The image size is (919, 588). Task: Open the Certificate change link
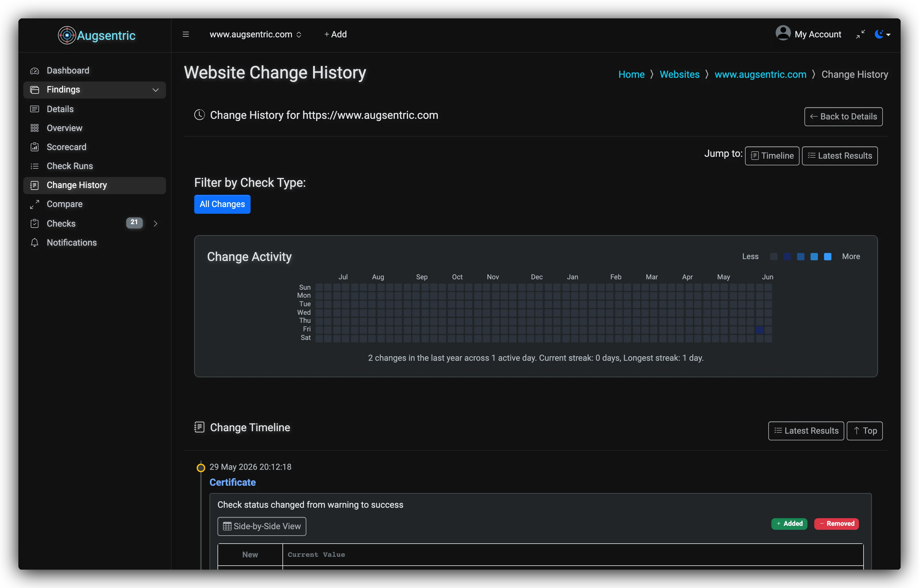[233, 482]
